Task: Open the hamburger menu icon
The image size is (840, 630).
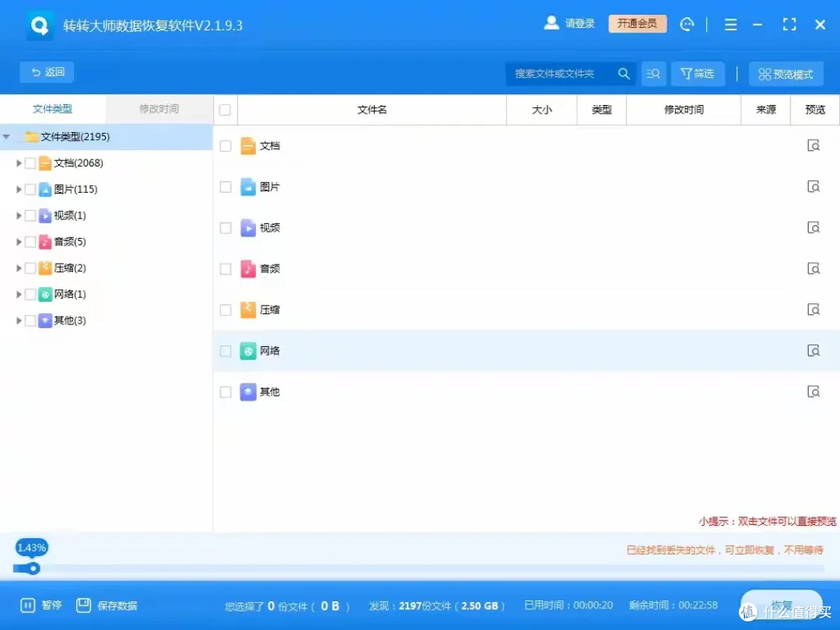Action: [x=730, y=25]
